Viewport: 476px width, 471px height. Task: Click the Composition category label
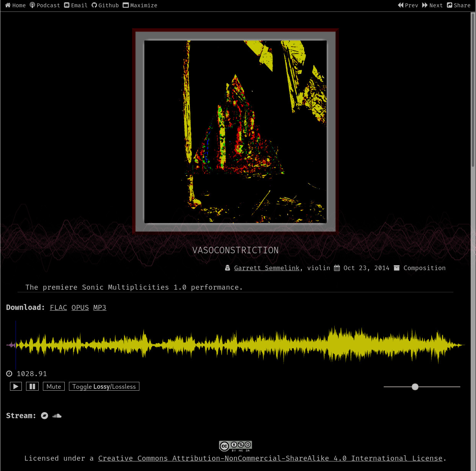coord(424,268)
